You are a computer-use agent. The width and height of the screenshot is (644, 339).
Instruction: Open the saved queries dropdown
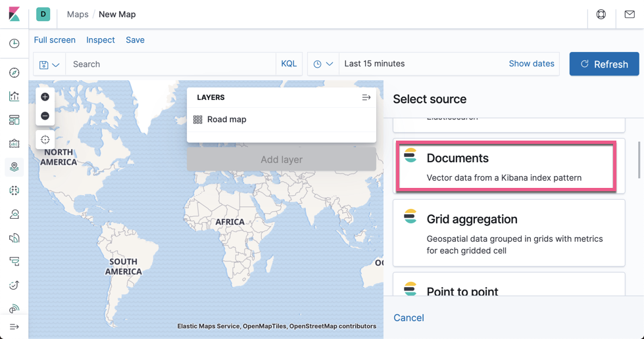pyautogui.click(x=49, y=64)
